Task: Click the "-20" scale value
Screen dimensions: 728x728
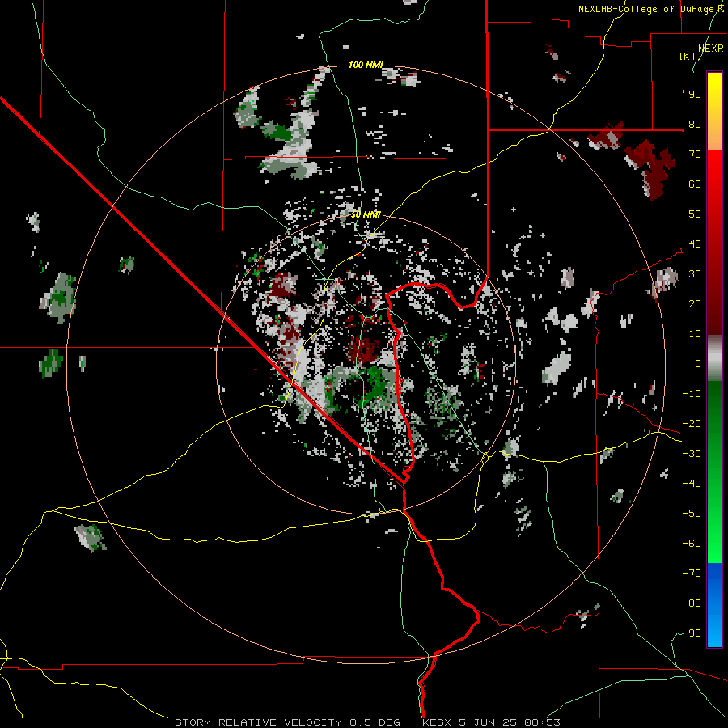Action: point(692,424)
